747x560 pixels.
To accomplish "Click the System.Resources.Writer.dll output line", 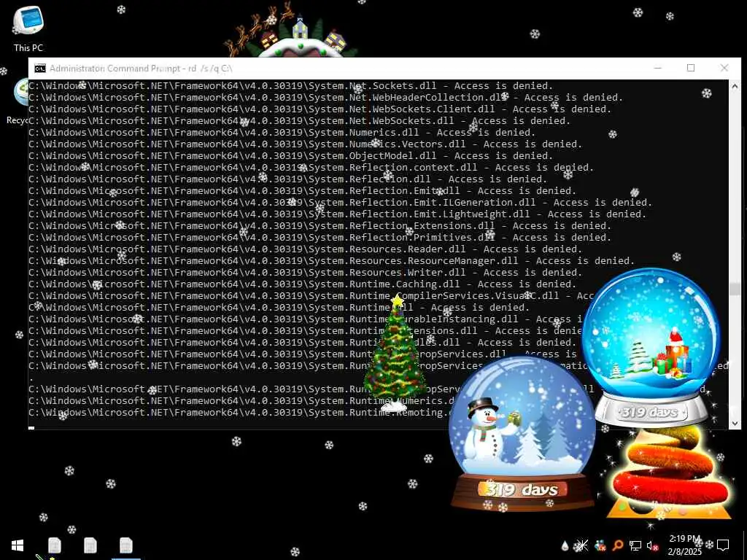I will 306,273.
